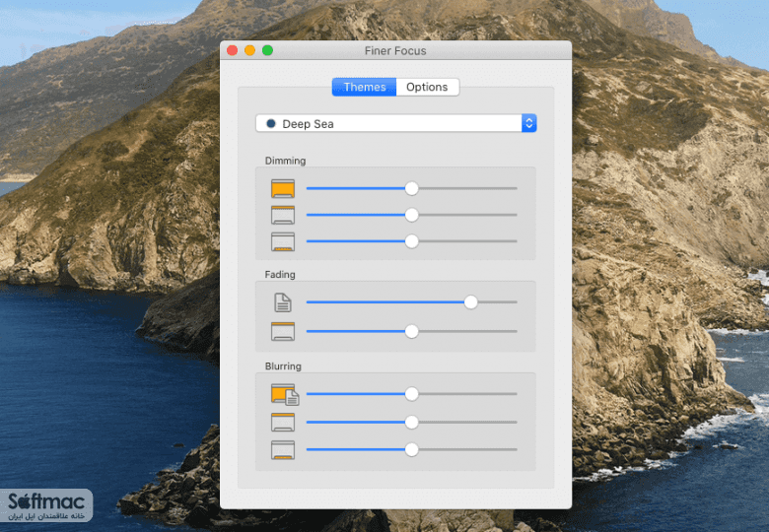769x532 pixels.
Task: Click the first Blurring slider handle
Action: click(412, 394)
